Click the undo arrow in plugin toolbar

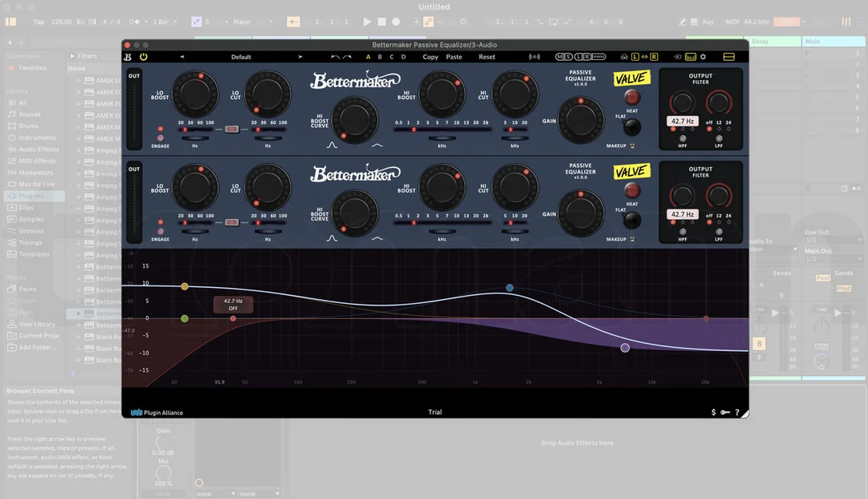coord(335,57)
